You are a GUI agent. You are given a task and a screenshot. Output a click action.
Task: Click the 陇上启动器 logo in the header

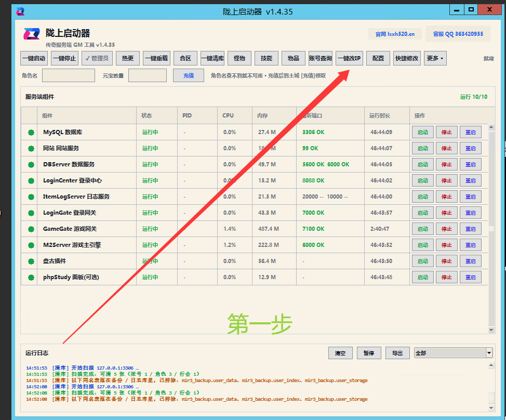coord(32,34)
